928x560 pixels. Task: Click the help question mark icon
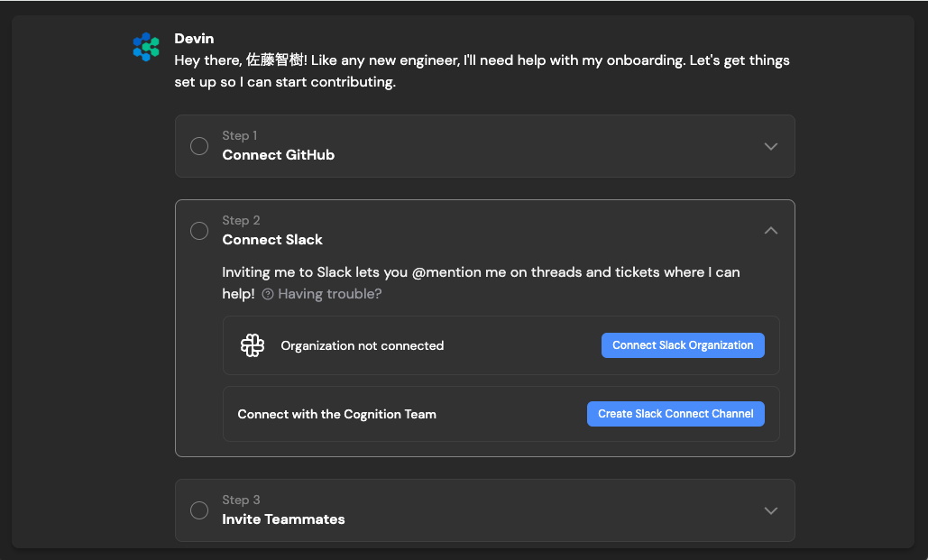pos(268,294)
